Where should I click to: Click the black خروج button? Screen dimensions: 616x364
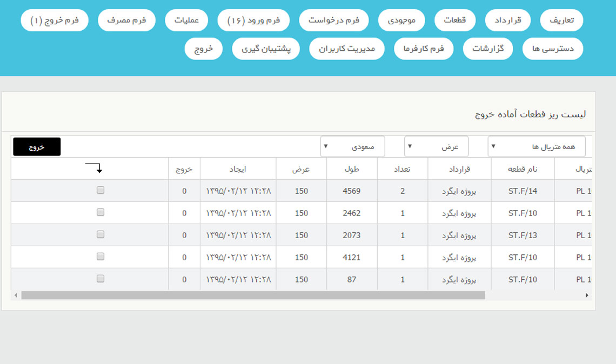click(37, 147)
